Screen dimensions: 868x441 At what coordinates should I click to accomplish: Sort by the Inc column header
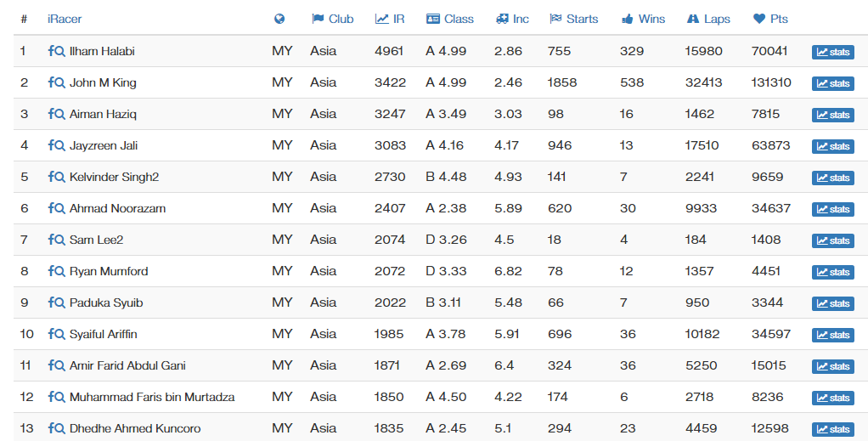512,19
